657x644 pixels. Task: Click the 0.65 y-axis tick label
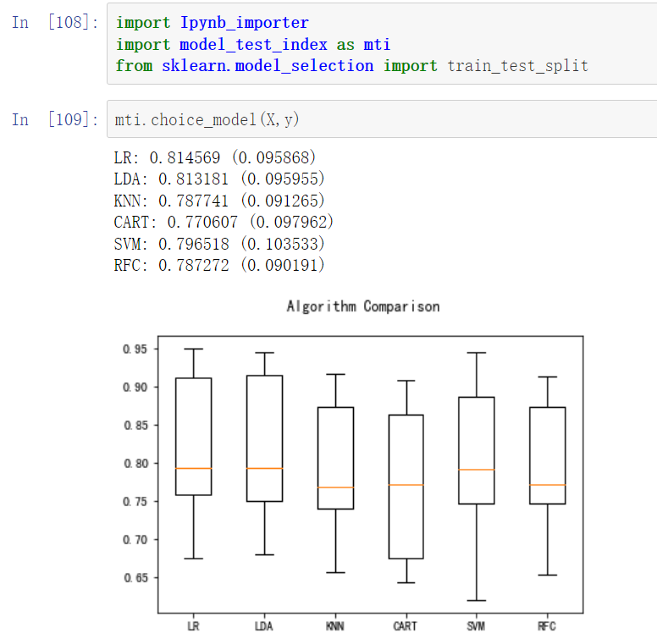tap(135, 578)
